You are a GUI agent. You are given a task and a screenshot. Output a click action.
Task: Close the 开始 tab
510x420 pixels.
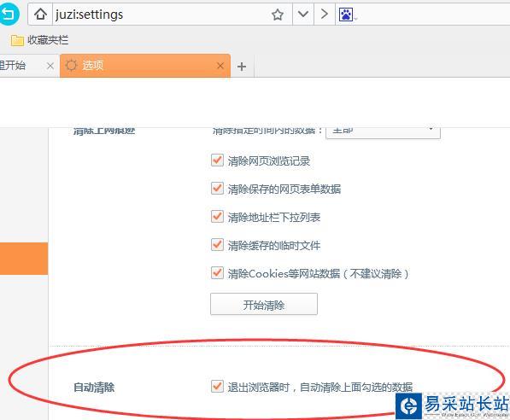coord(50,66)
